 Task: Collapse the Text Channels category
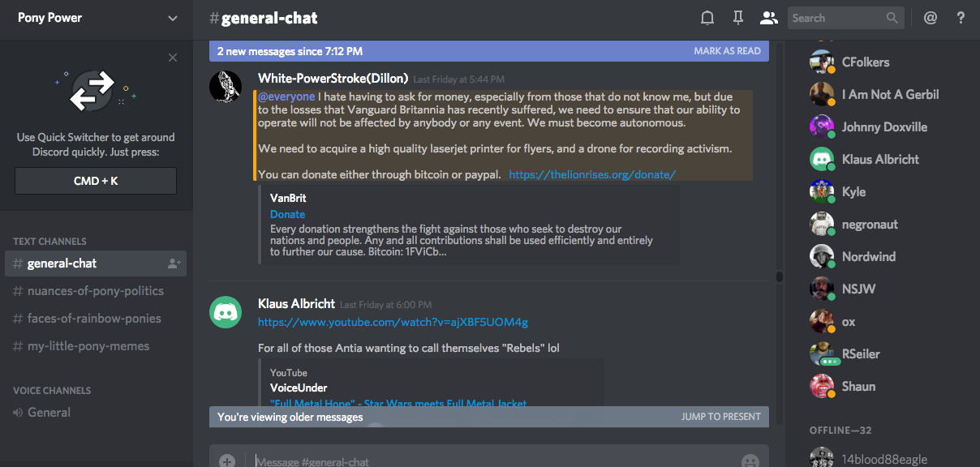point(49,242)
